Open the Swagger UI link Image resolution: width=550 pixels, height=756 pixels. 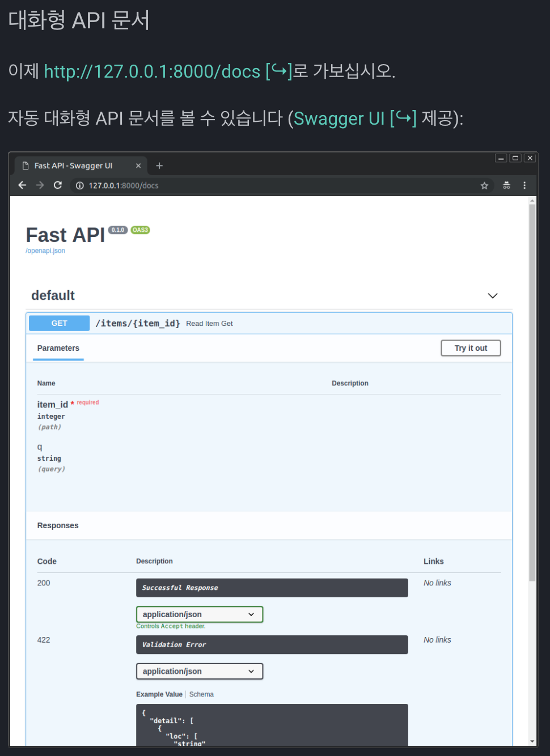(x=355, y=118)
